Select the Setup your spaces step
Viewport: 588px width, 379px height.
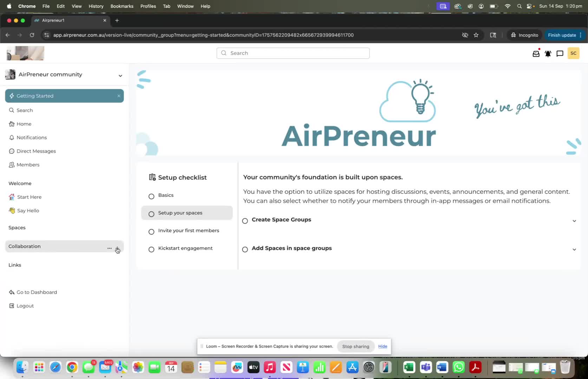coord(187,213)
